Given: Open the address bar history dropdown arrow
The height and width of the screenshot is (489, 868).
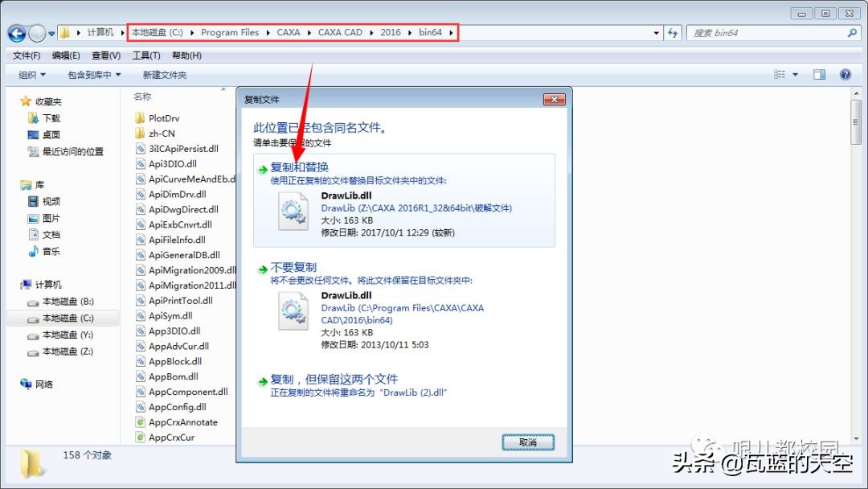Looking at the screenshot, I should click(657, 32).
